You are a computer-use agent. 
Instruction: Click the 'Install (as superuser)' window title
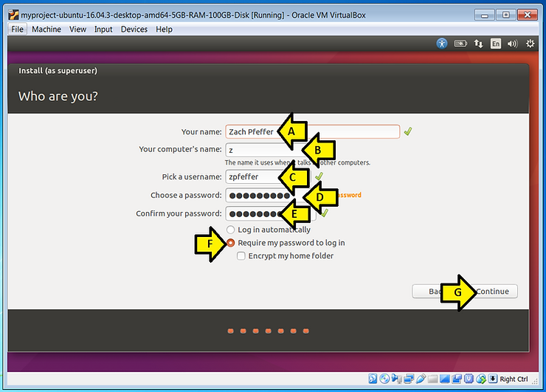coord(58,71)
